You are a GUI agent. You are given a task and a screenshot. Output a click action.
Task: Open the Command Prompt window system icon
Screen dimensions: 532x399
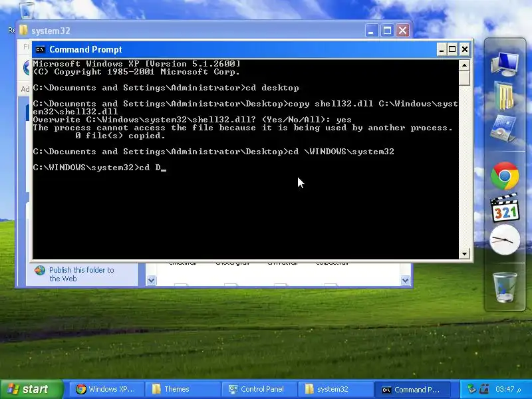click(41, 49)
